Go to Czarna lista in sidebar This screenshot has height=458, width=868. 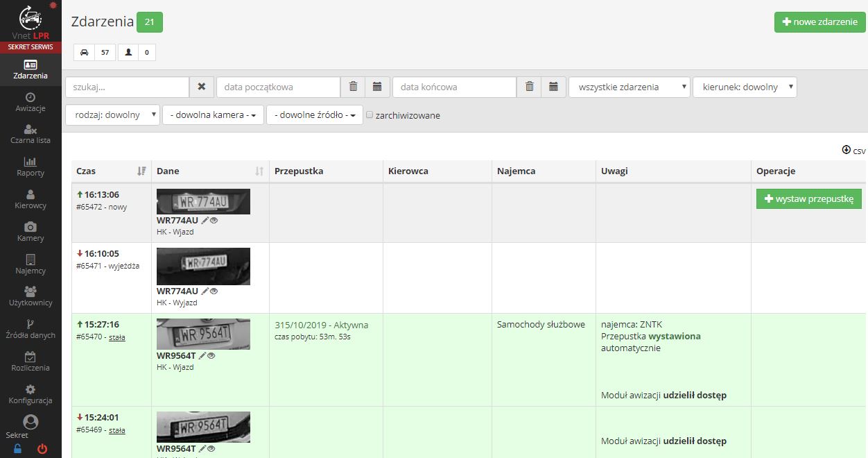31,135
